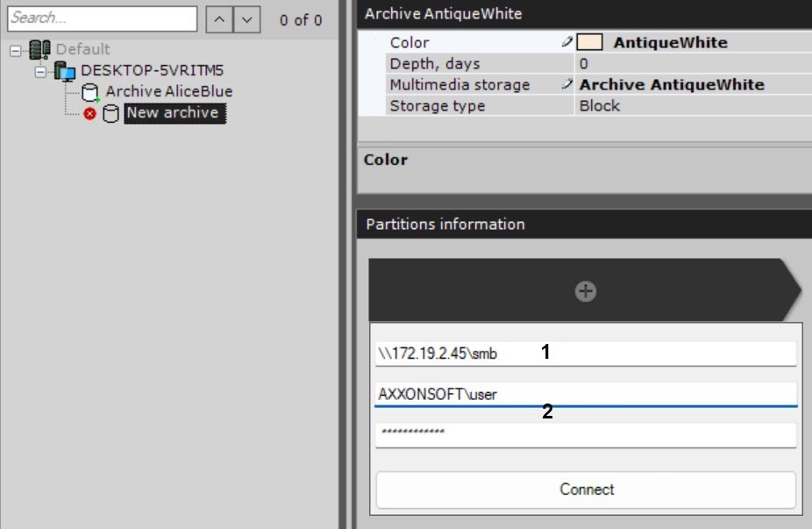Select Archive AliceBlue in the tree
Viewport: 812px width, 529px height.
[169, 92]
